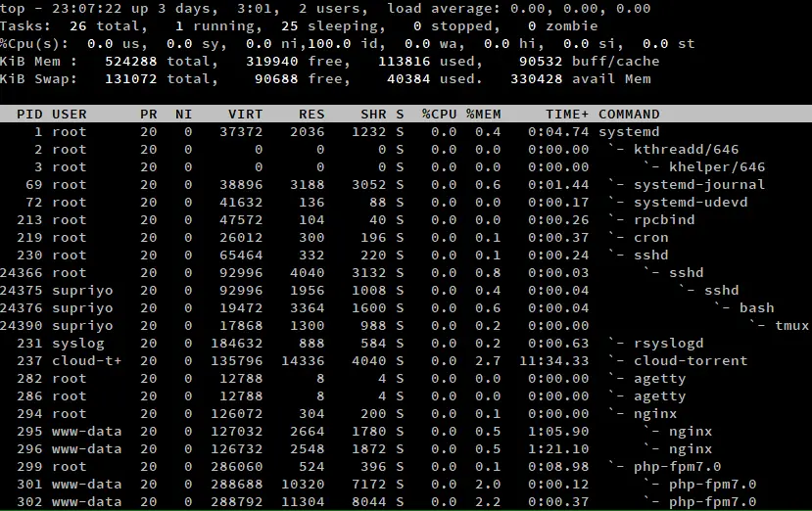Click PID 301 php-fpm7.0 worker
This screenshot has height=511, width=812.
point(406,484)
